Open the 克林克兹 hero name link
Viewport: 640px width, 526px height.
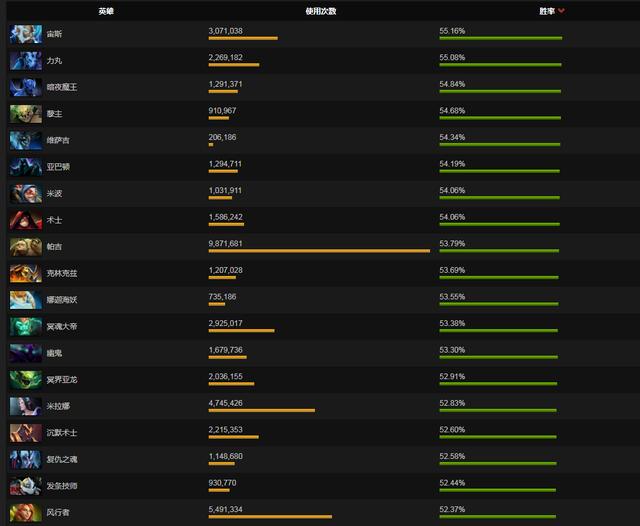[60, 273]
